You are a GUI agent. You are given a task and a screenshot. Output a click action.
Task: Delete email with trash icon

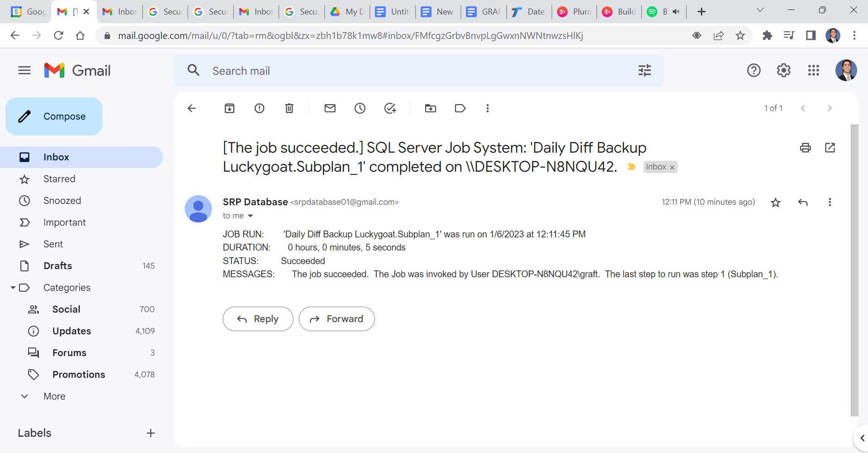pos(289,108)
